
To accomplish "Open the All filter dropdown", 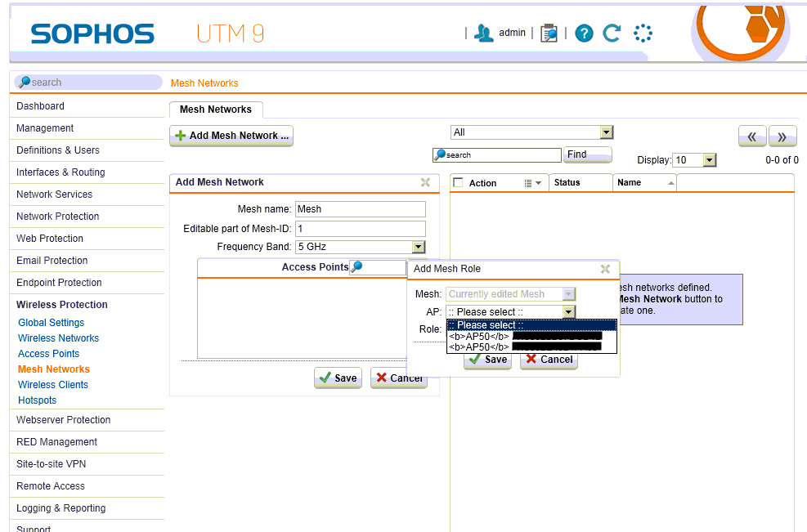I will coord(531,132).
